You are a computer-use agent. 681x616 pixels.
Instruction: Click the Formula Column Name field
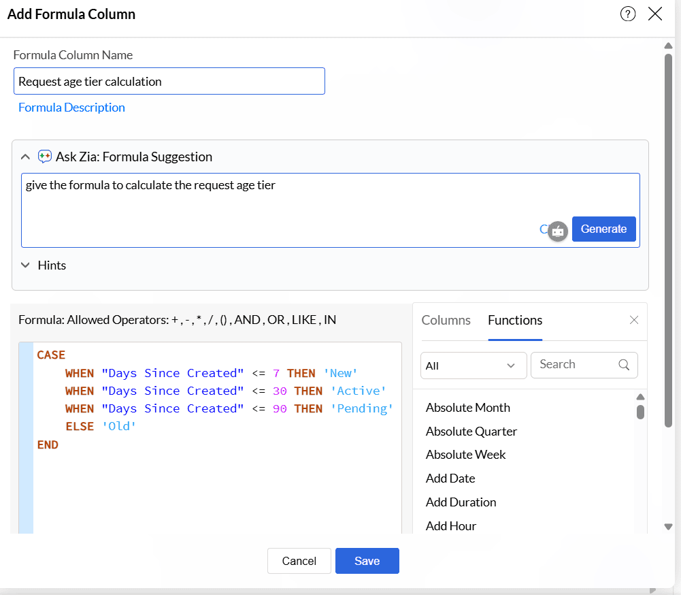(x=169, y=81)
